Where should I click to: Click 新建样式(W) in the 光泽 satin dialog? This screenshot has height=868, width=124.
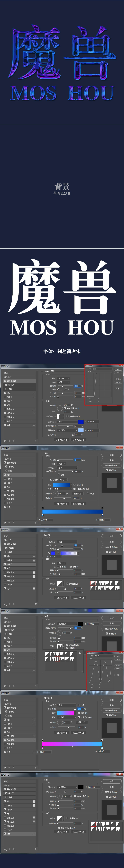click(x=112, y=629)
